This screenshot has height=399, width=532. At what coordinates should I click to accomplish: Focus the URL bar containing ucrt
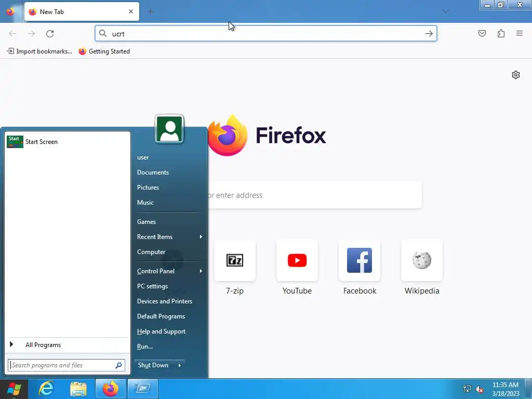click(265, 34)
